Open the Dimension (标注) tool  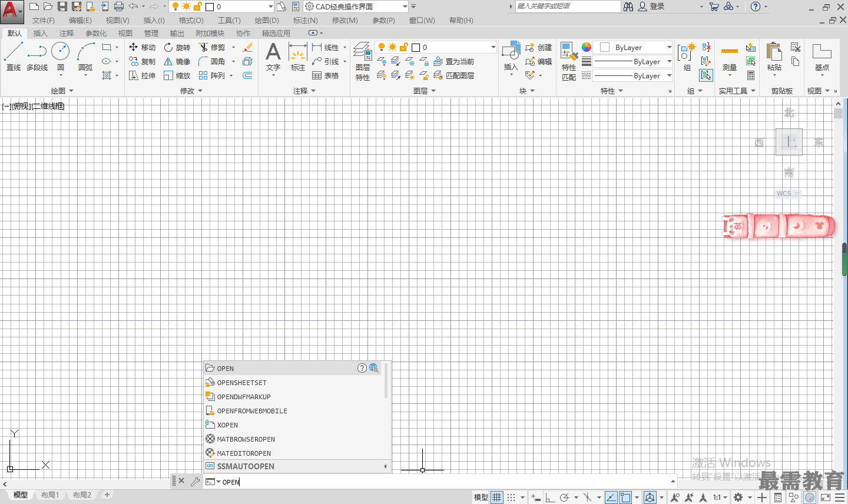point(298,57)
